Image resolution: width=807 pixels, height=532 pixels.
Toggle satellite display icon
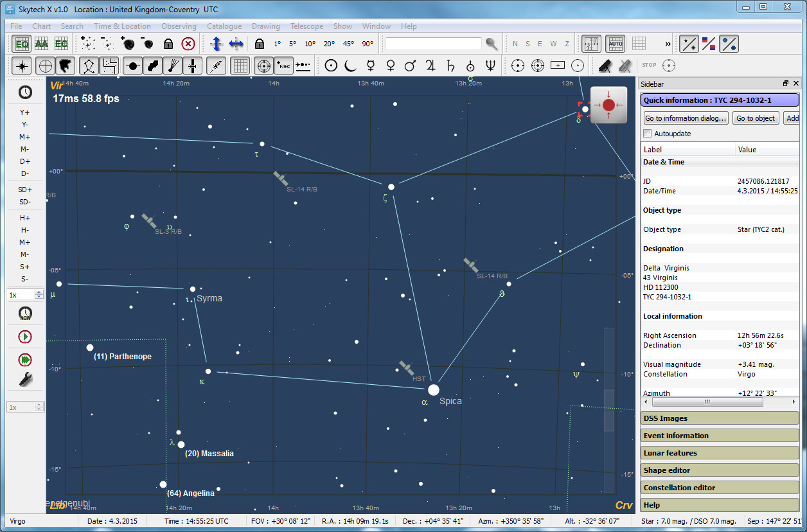193,66
